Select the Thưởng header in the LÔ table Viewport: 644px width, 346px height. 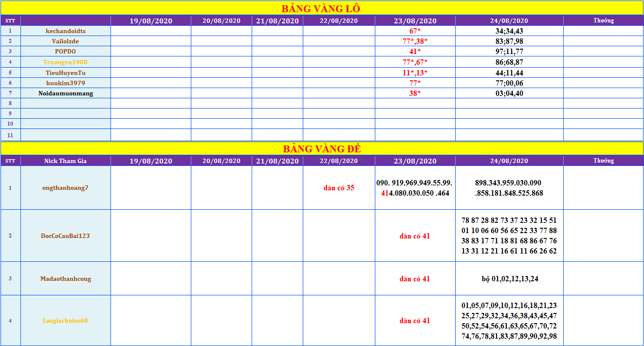(x=604, y=21)
